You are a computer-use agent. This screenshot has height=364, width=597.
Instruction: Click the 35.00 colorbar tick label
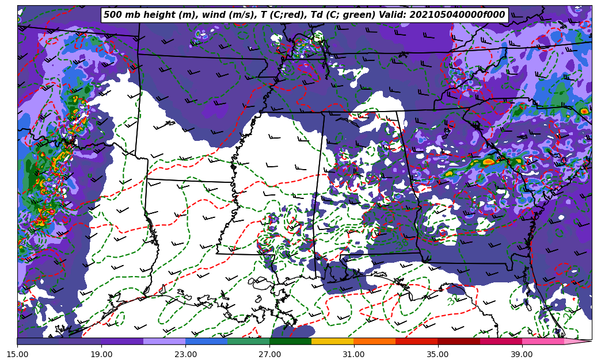[x=438, y=354]
